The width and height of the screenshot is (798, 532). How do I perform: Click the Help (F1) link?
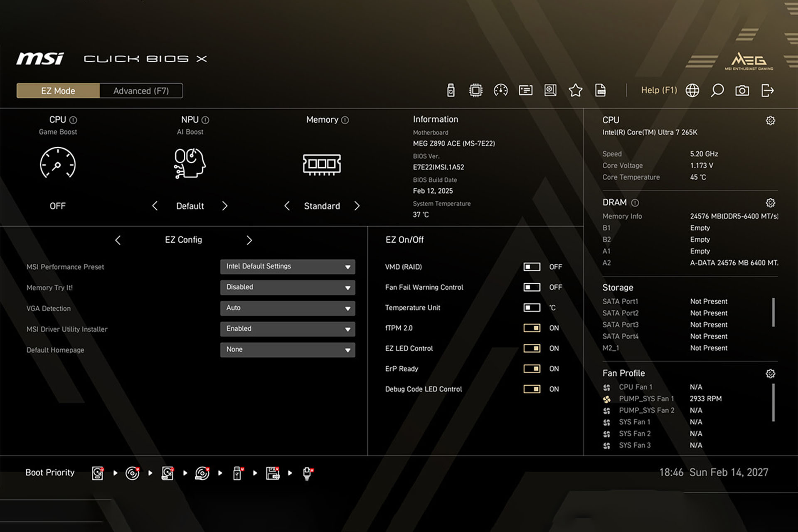tap(659, 90)
